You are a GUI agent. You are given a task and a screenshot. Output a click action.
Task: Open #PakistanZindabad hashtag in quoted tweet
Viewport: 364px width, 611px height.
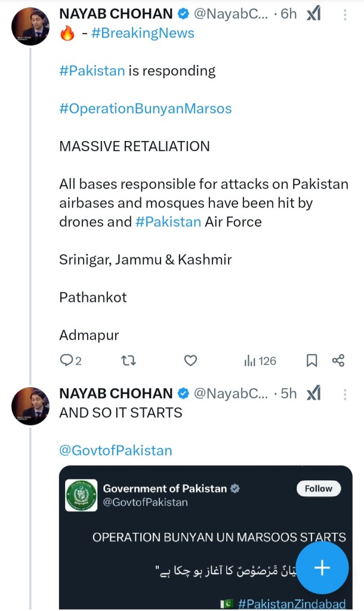[291, 604]
